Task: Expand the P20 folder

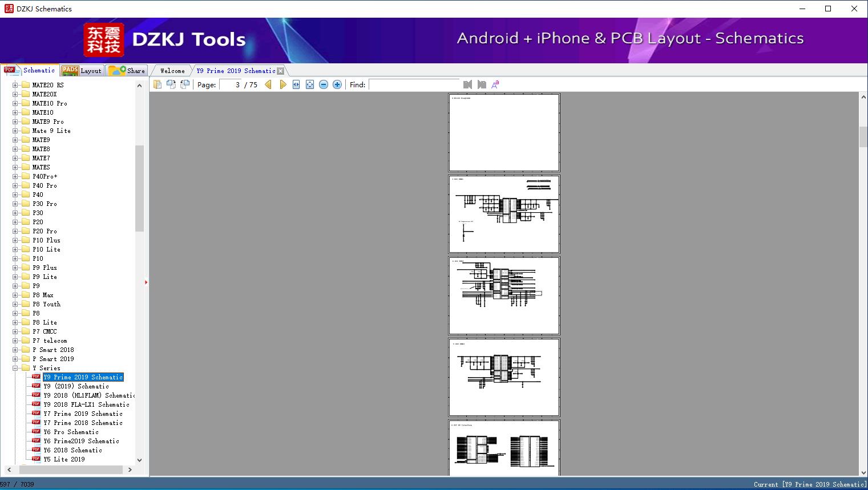Action: click(15, 222)
